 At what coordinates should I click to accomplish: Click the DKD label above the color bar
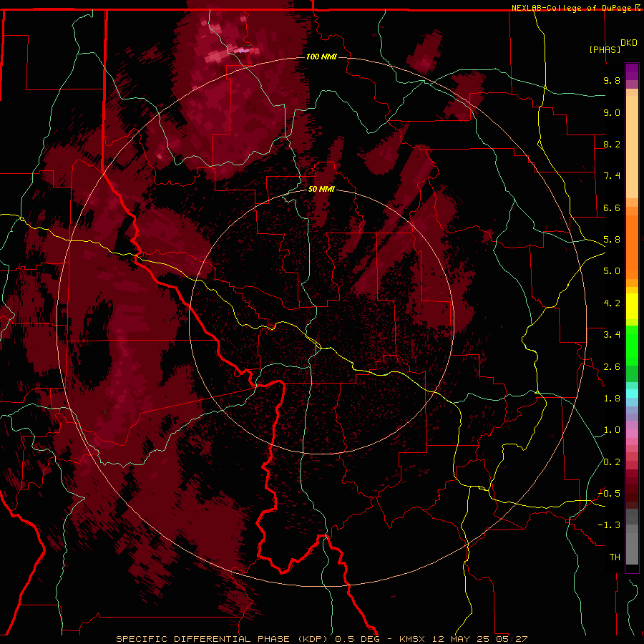click(x=628, y=43)
